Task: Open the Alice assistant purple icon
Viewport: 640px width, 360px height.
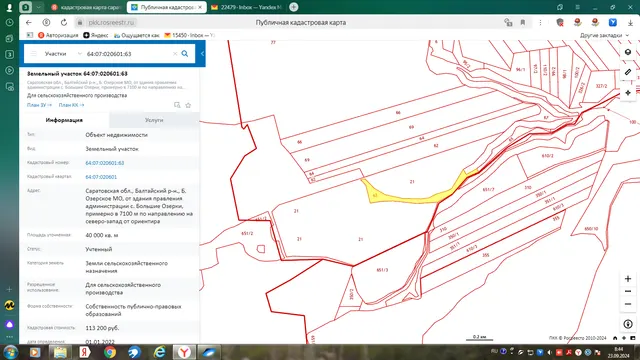Action: click(9, 324)
